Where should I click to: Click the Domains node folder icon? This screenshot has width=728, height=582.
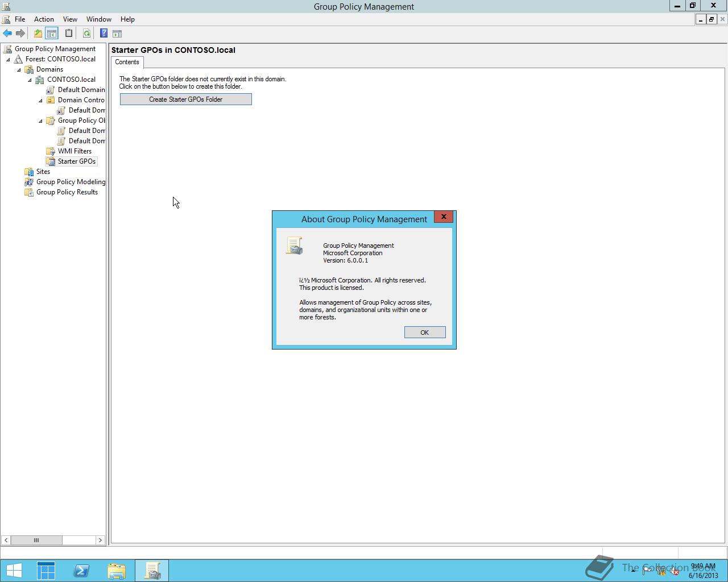point(30,69)
